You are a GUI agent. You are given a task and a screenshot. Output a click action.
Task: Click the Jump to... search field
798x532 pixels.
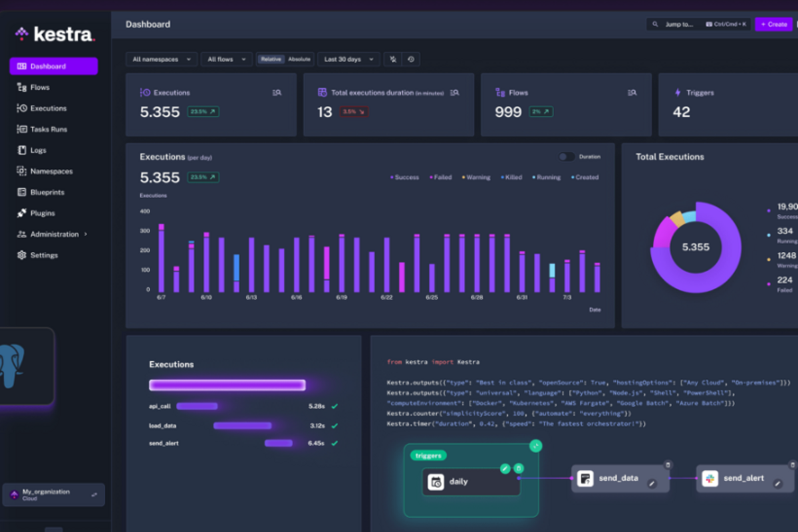pyautogui.click(x=698, y=24)
